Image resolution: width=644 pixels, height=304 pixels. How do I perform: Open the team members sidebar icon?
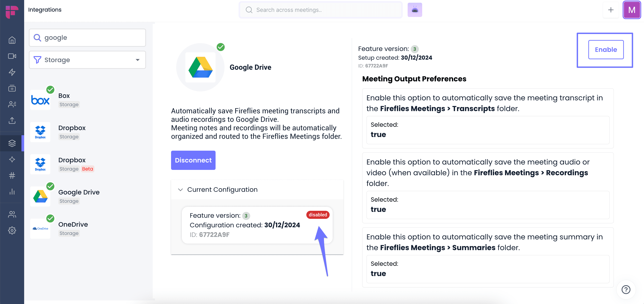(12, 214)
